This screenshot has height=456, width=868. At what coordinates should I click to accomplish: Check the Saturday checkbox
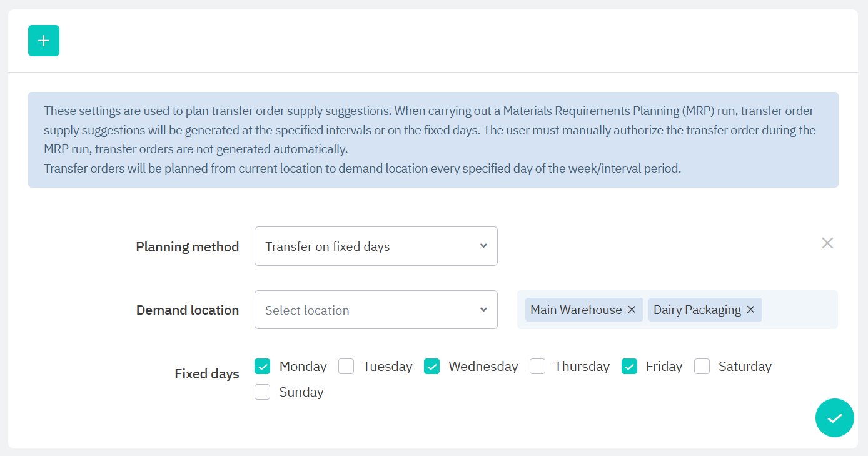tap(702, 367)
